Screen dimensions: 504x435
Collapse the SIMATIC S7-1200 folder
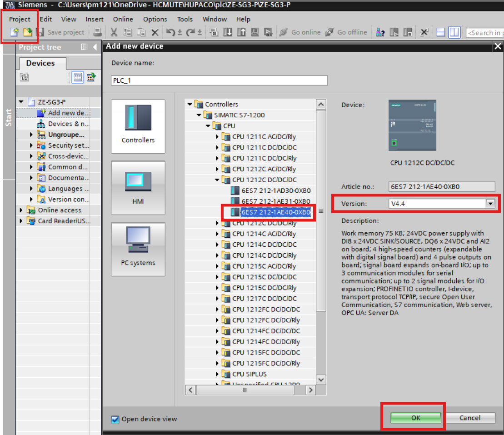click(x=199, y=115)
